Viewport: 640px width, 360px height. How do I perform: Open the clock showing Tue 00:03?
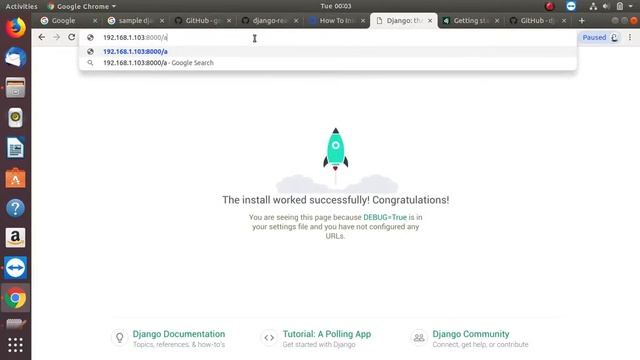click(x=336, y=6)
